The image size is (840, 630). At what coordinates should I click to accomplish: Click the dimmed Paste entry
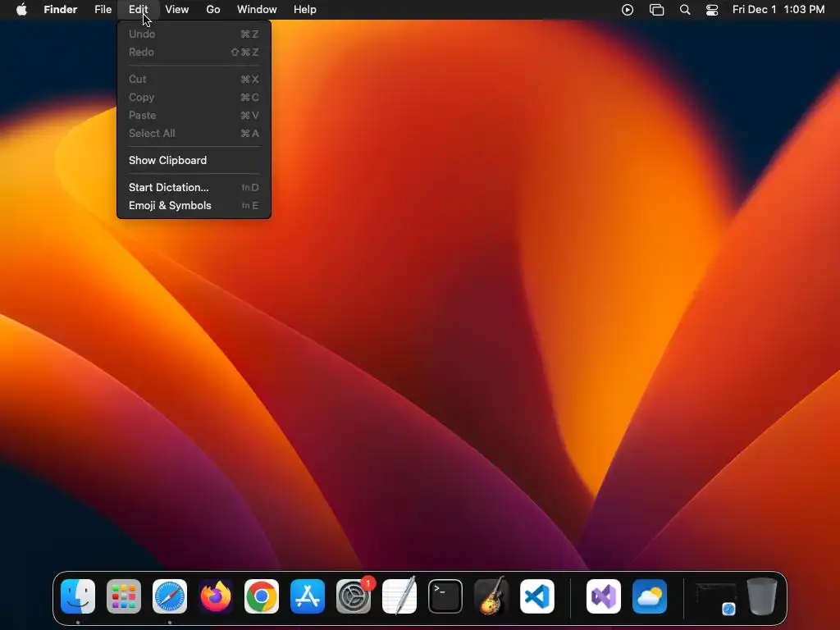[194, 115]
